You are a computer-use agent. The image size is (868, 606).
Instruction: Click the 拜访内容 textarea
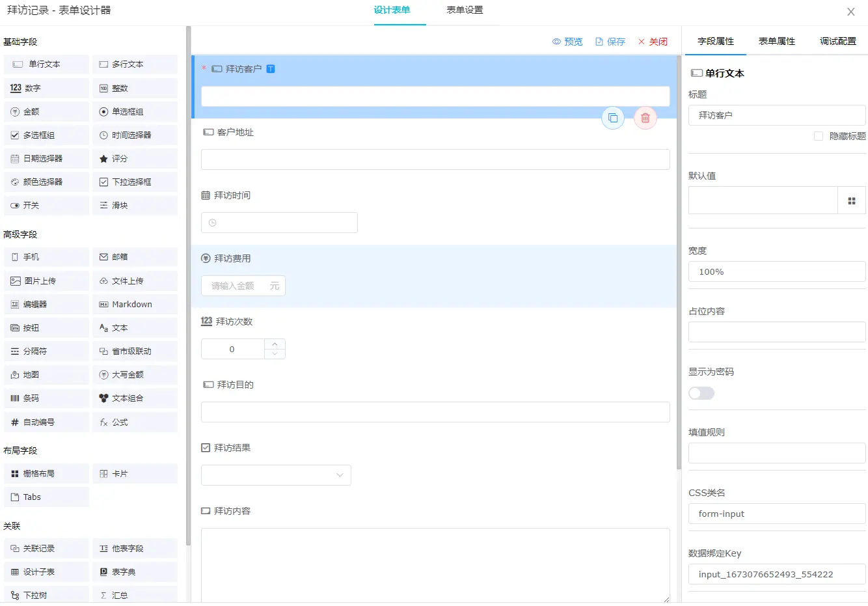pyautogui.click(x=435, y=565)
